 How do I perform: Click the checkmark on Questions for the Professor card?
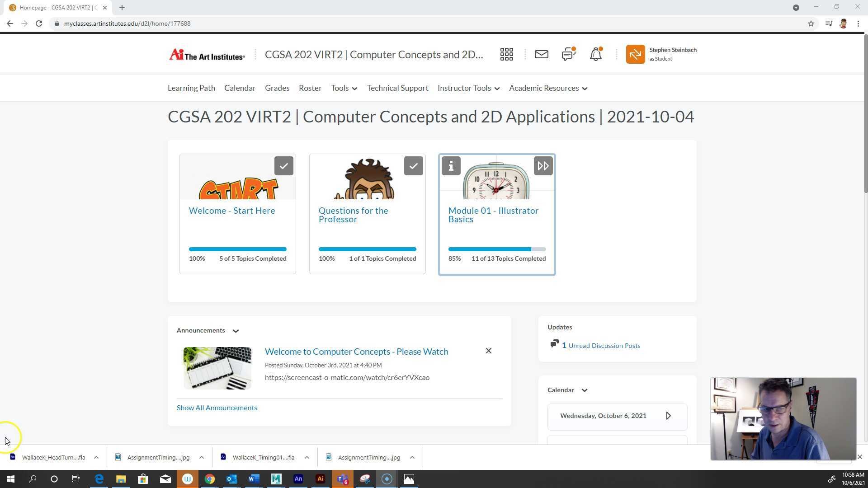click(413, 166)
